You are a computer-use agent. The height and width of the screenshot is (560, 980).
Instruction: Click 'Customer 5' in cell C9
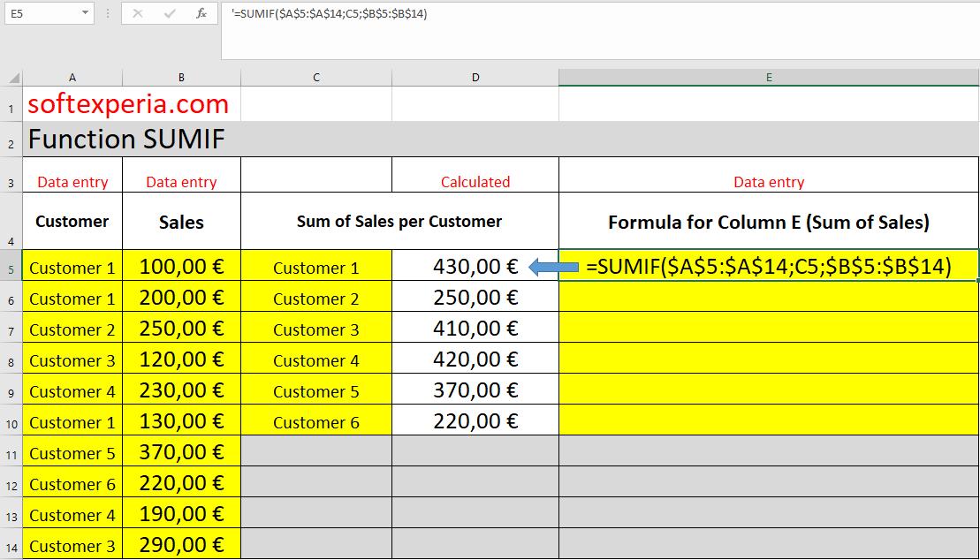tap(316, 390)
